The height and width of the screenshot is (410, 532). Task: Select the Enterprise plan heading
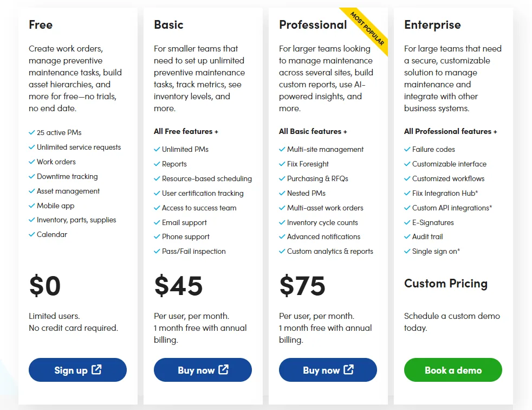[432, 25]
